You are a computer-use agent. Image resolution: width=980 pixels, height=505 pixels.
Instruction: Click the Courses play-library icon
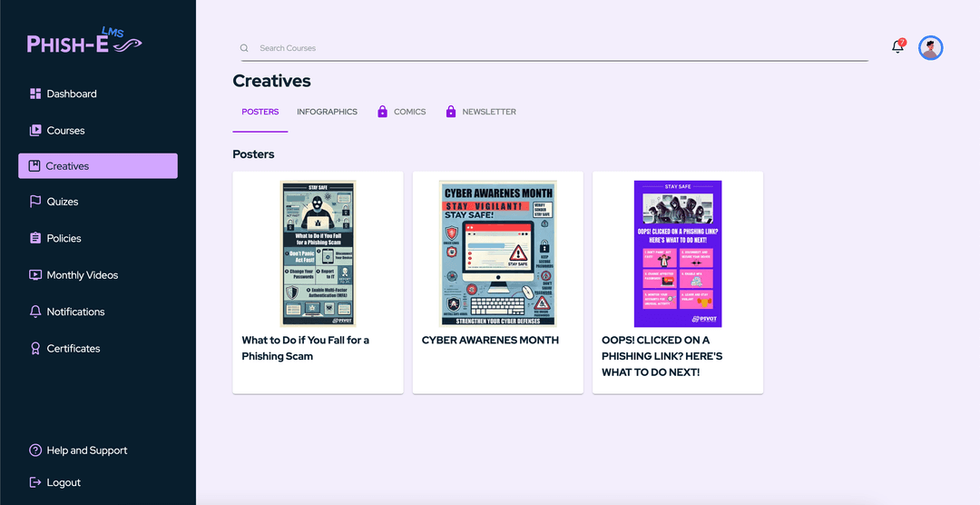35,130
